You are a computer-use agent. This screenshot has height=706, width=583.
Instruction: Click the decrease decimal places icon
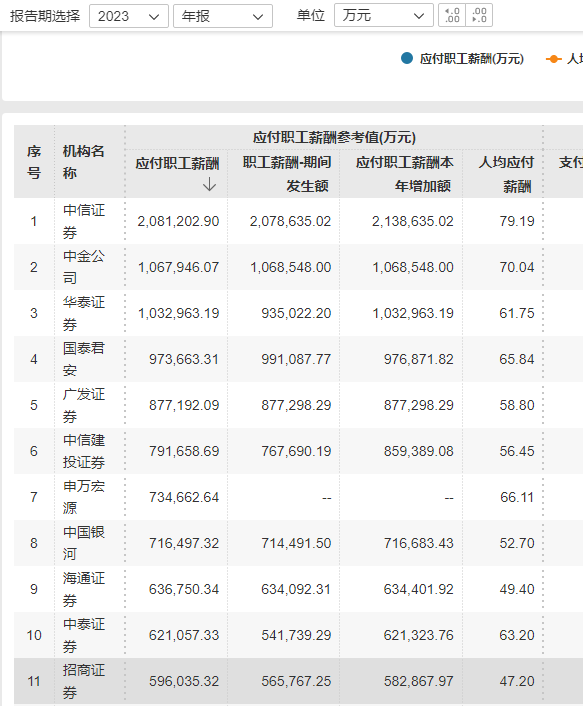tap(479, 16)
